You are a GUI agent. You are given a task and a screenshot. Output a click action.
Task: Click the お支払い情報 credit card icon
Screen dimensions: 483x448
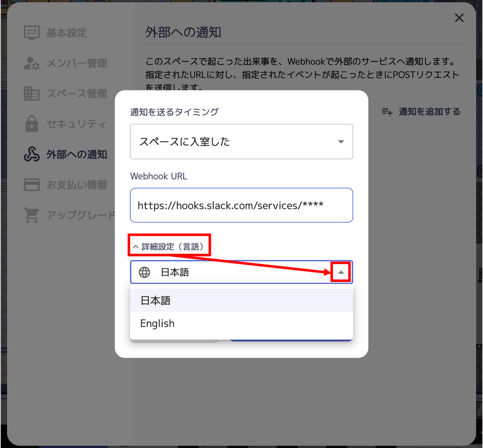(x=32, y=185)
